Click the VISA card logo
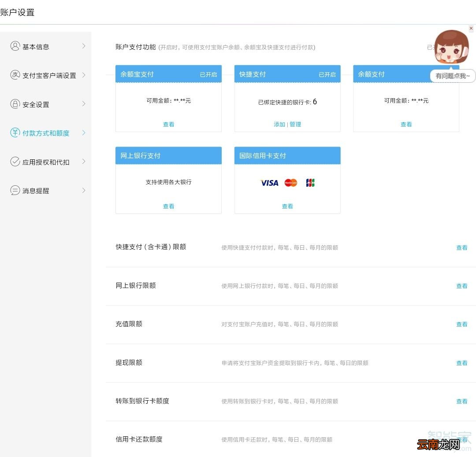476x457 pixels. click(269, 183)
